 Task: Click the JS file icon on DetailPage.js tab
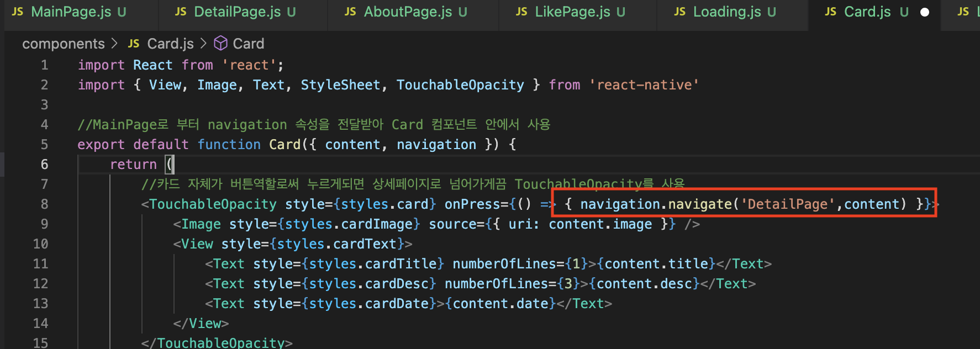point(181,12)
